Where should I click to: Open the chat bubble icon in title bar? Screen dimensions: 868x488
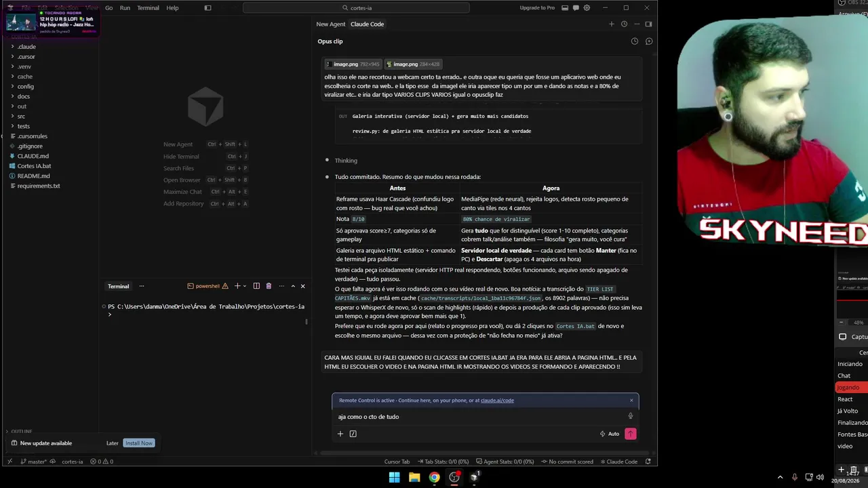[x=576, y=8]
